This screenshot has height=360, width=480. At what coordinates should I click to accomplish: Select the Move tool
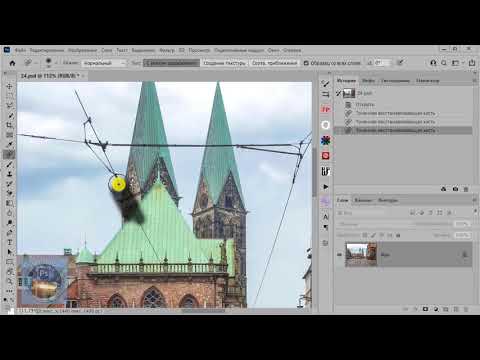click(9, 86)
